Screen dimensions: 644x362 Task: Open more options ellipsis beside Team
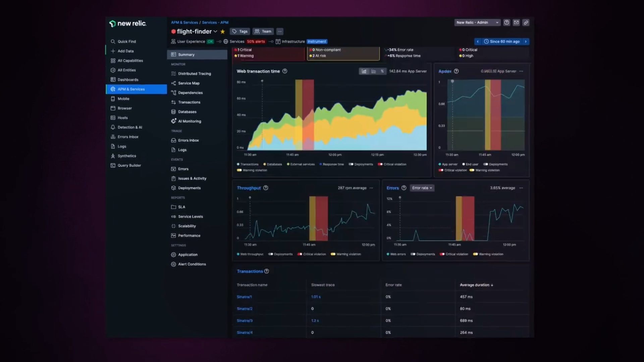pos(280,32)
